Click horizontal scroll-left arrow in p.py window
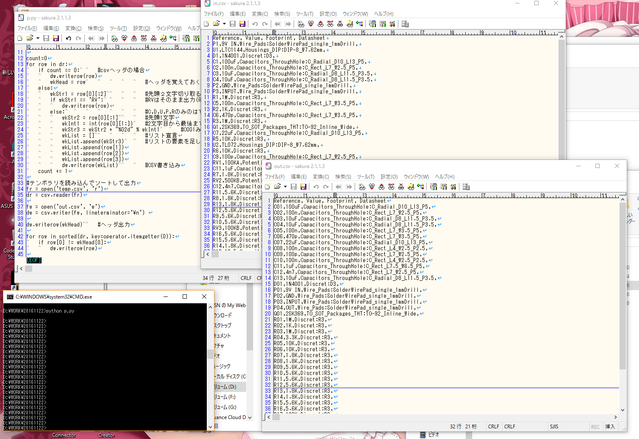 (x=21, y=269)
